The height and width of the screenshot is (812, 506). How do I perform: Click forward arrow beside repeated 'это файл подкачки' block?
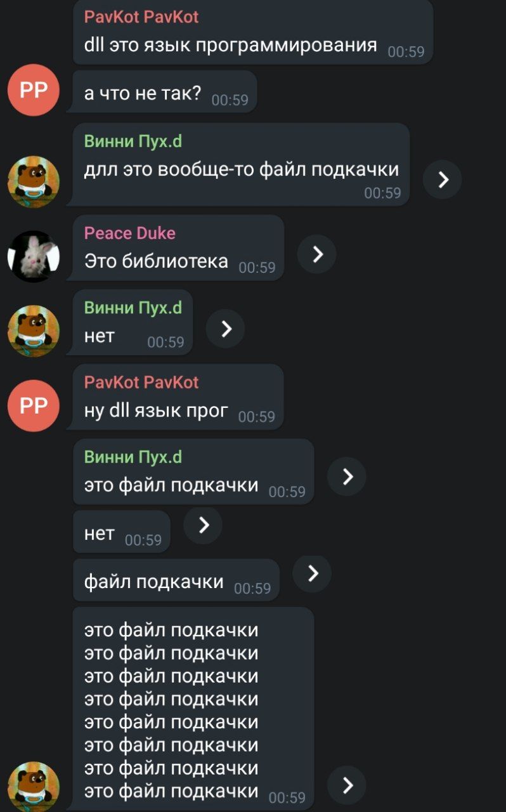click(347, 785)
